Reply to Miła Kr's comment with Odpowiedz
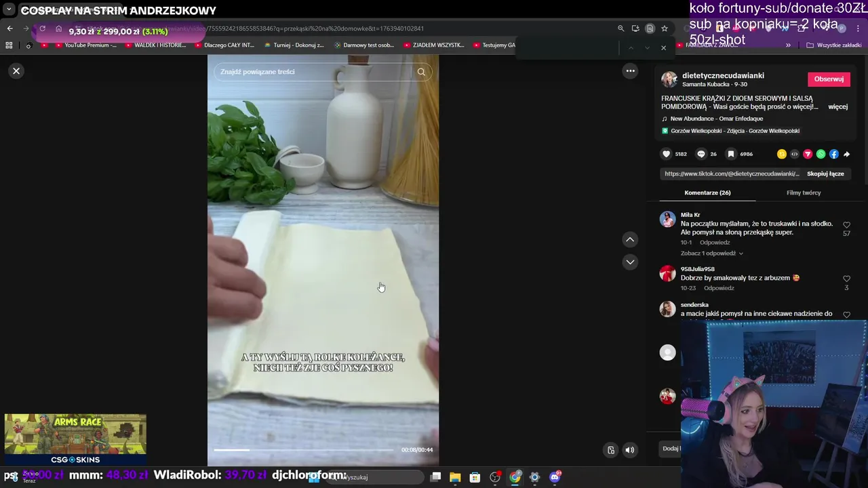868x488 pixels. coord(715,243)
